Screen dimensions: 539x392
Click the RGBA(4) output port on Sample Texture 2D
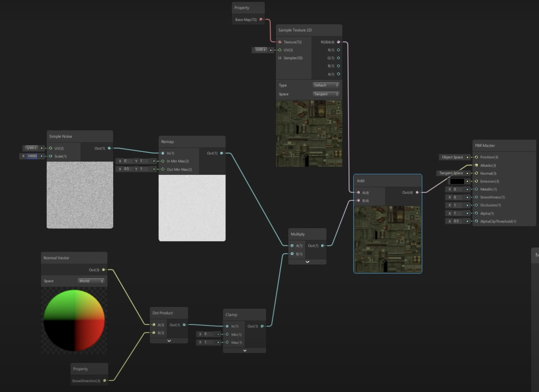[338, 42]
